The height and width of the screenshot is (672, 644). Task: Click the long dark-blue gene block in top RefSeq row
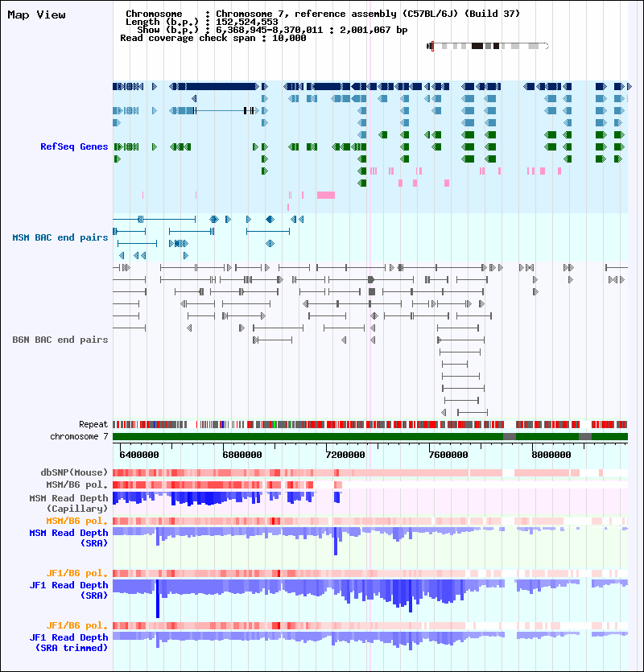pos(221,87)
